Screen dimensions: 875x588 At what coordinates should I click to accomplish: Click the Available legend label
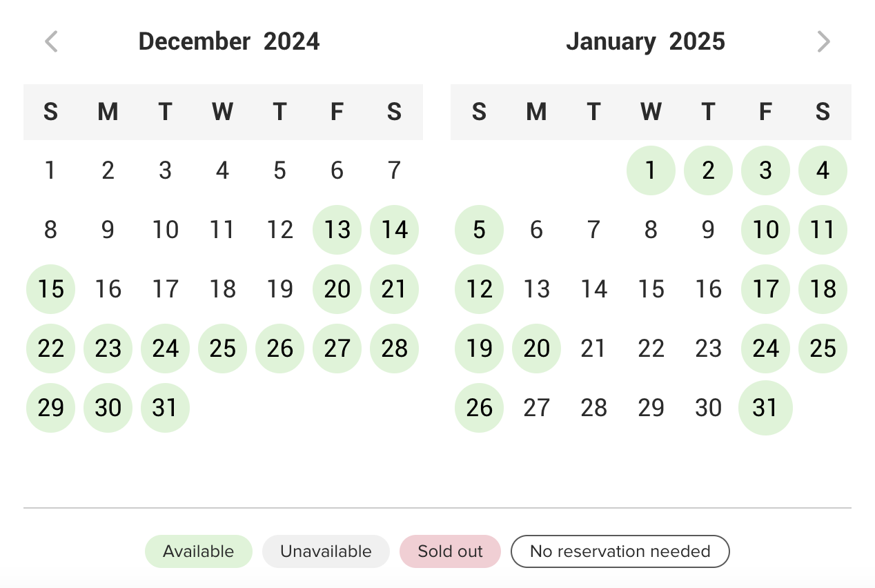[198, 551]
